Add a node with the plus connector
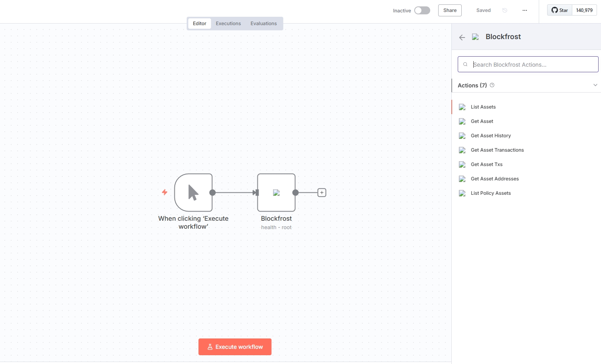 point(322,193)
